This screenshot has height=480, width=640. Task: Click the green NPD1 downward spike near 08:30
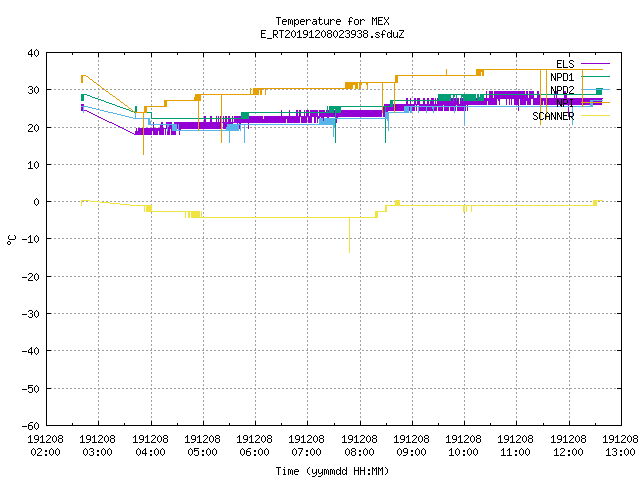pos(385,126)
